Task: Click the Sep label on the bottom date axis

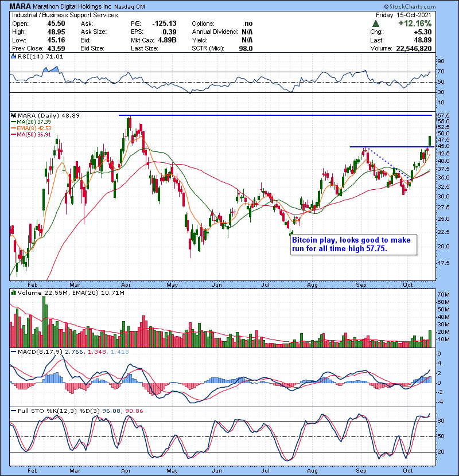Action: coord(361,471)
